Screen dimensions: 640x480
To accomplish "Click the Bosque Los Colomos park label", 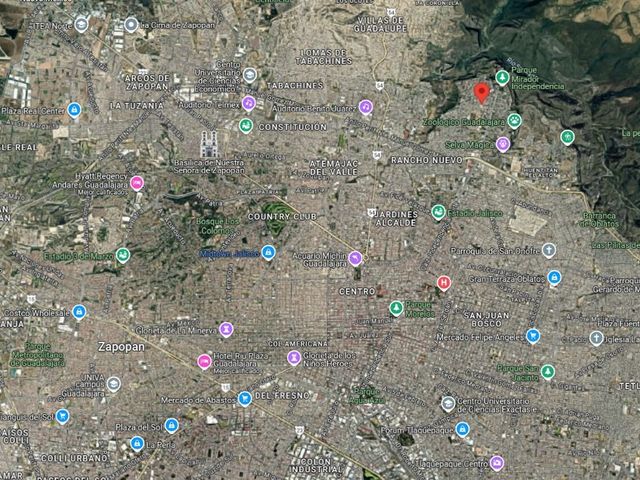I will coord(218,227).
